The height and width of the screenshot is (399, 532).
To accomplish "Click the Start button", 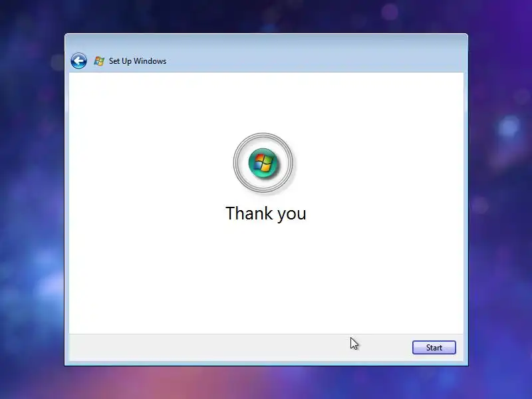I will [434, 347].
